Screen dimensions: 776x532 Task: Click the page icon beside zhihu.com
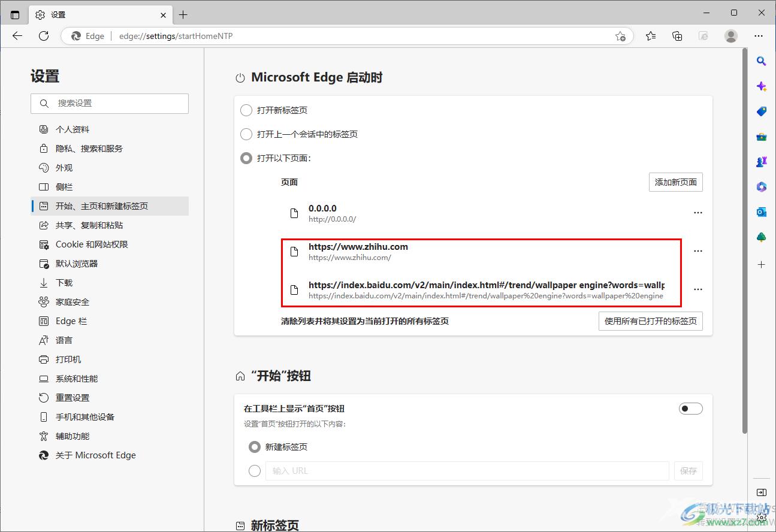click(294, 252)
